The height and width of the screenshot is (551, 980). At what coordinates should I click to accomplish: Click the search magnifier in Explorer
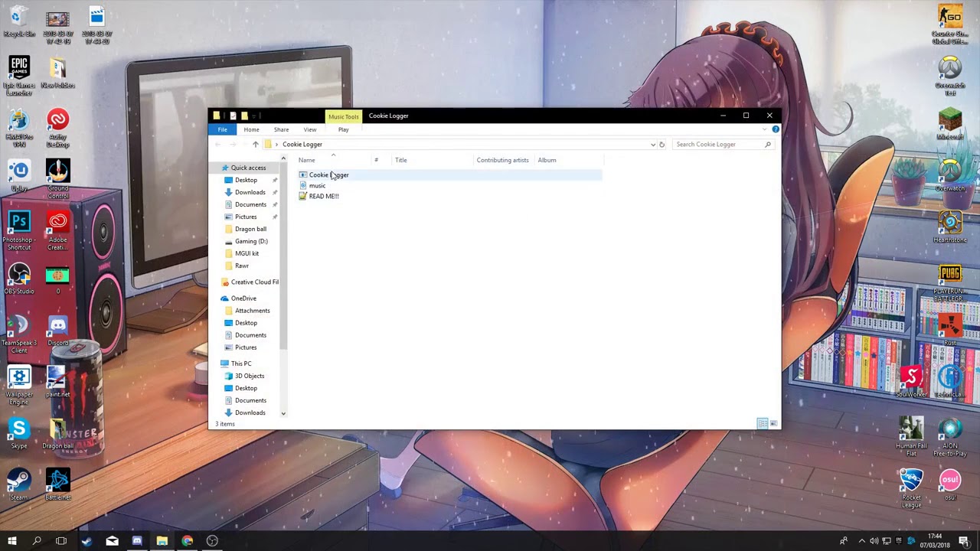(767, 144)
